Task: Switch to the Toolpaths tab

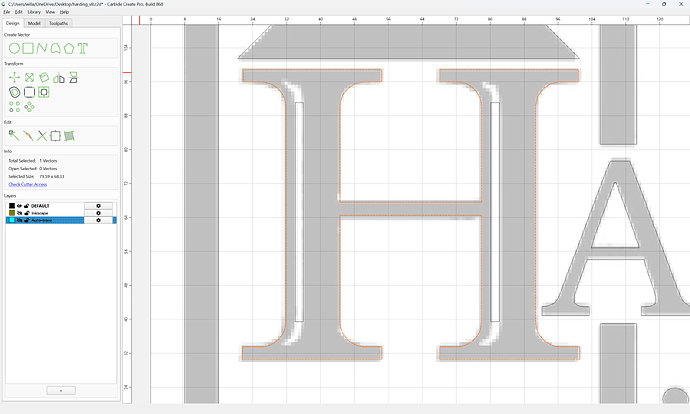Action: pos(59,23)
